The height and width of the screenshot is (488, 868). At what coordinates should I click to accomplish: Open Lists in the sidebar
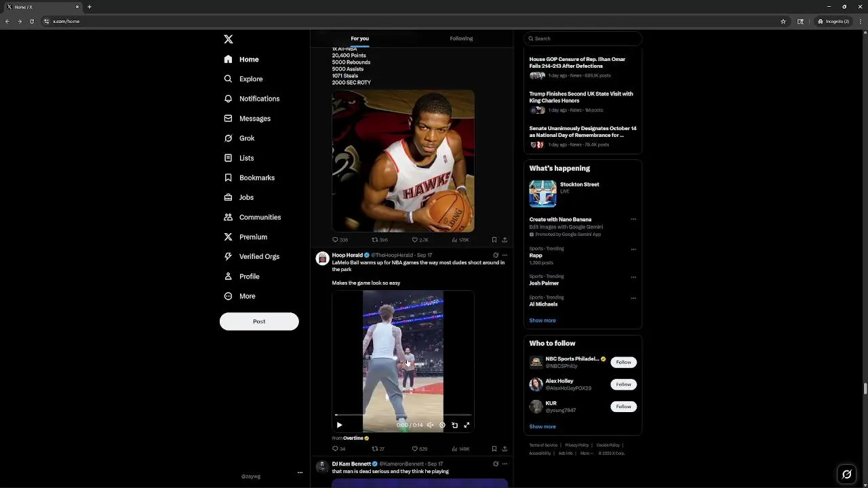coord(239,158)
